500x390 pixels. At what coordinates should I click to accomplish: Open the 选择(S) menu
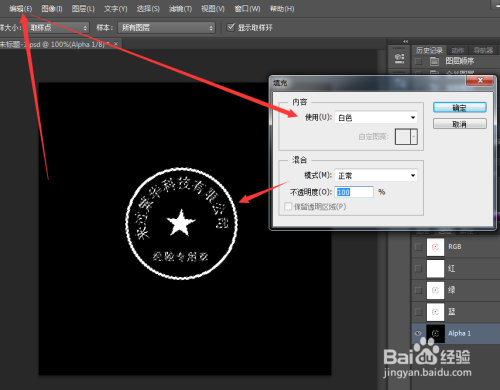click(148, 9)
